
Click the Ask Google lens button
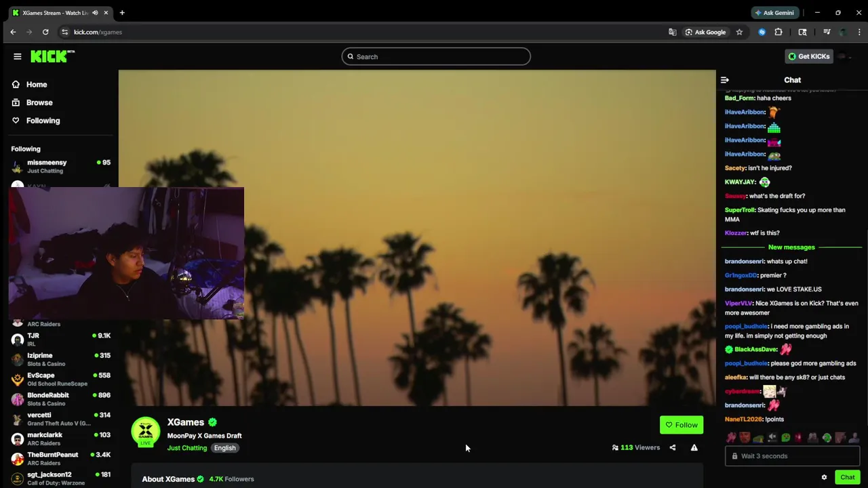click(705, 32)
